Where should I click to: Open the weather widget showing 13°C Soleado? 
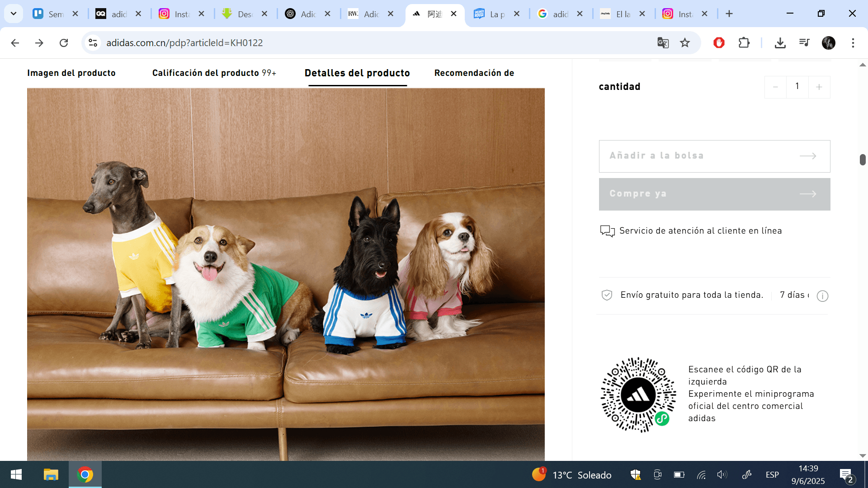[572, 475]
